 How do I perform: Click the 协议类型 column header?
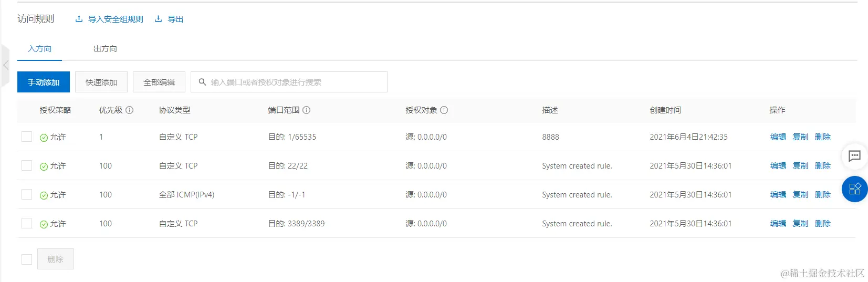click(x=175, y=110)
